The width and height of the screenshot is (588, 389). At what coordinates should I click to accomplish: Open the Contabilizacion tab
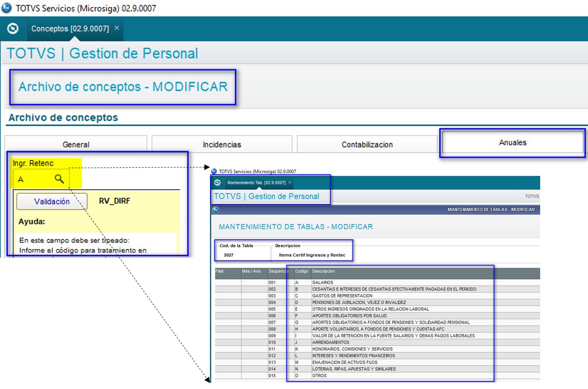367,144
